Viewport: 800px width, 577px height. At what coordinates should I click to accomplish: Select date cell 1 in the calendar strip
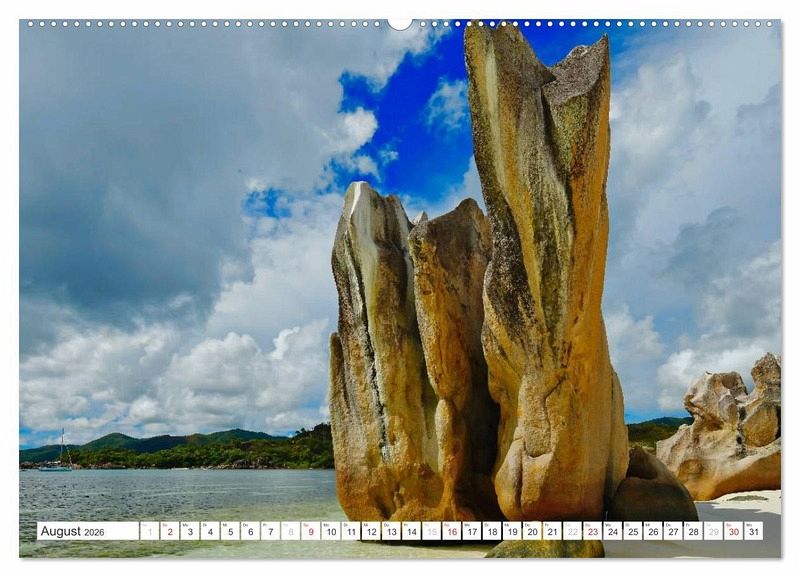[149, 531]
